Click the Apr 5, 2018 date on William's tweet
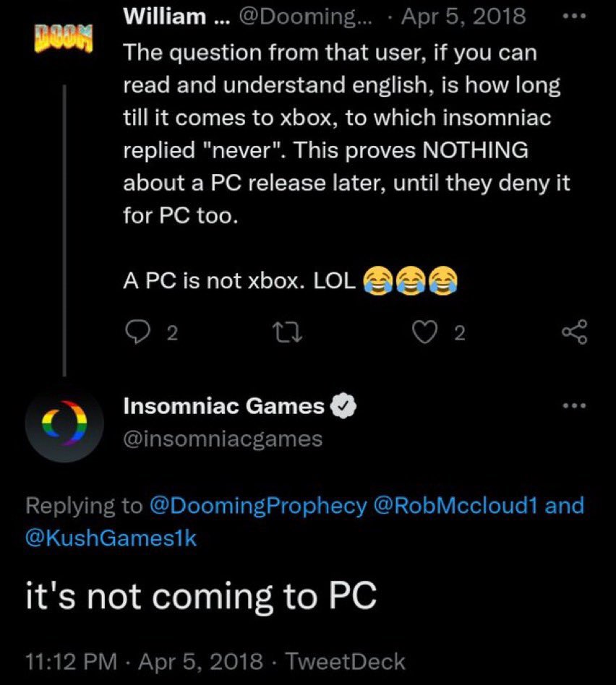Image resolution: width=616 pixels, height=685 pixels. point(464,16)
